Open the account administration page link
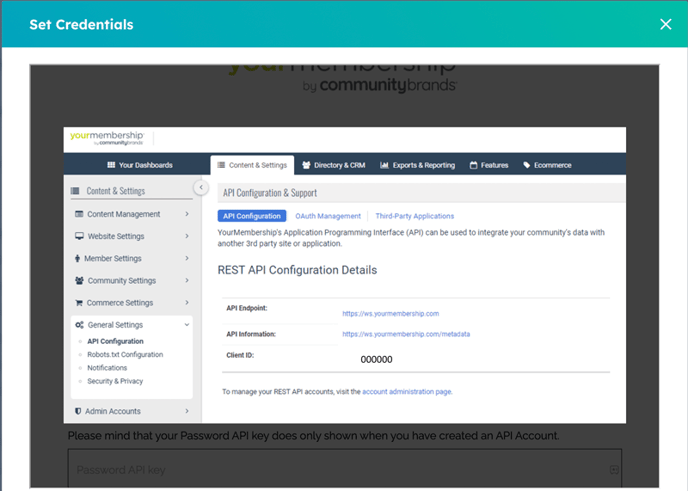This screenshot has width=688, height=491. (x=407, y=391)
